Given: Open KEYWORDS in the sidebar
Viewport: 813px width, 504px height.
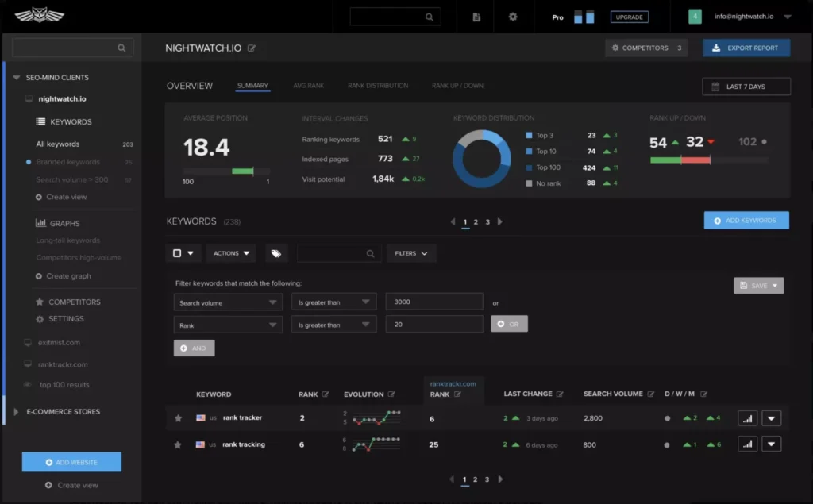Looking at the screenshot, I should (x=71, y=122).
